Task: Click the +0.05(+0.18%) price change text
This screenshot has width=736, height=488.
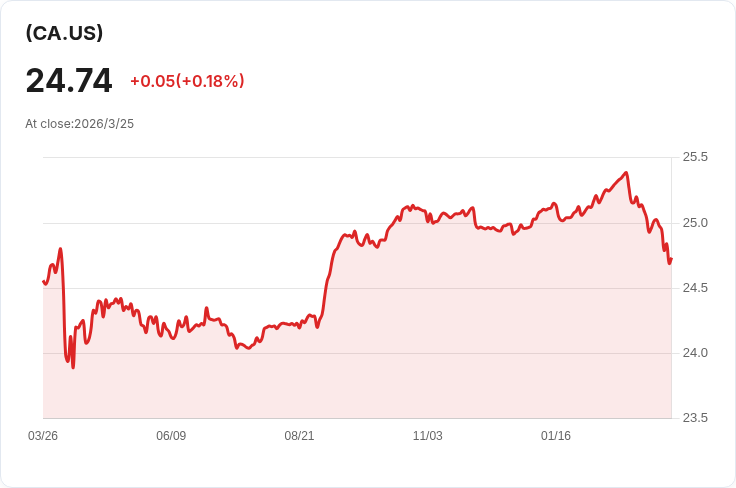Action: 187,81
